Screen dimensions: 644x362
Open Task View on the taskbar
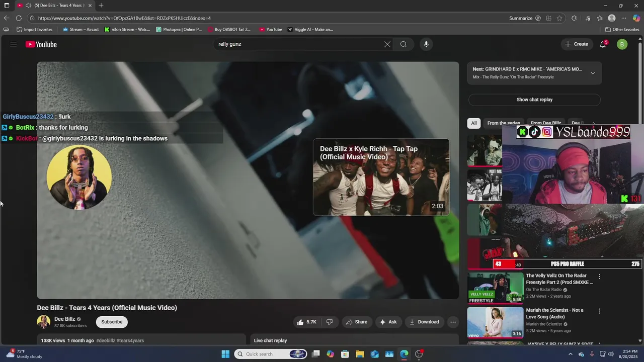coord(315,354)
